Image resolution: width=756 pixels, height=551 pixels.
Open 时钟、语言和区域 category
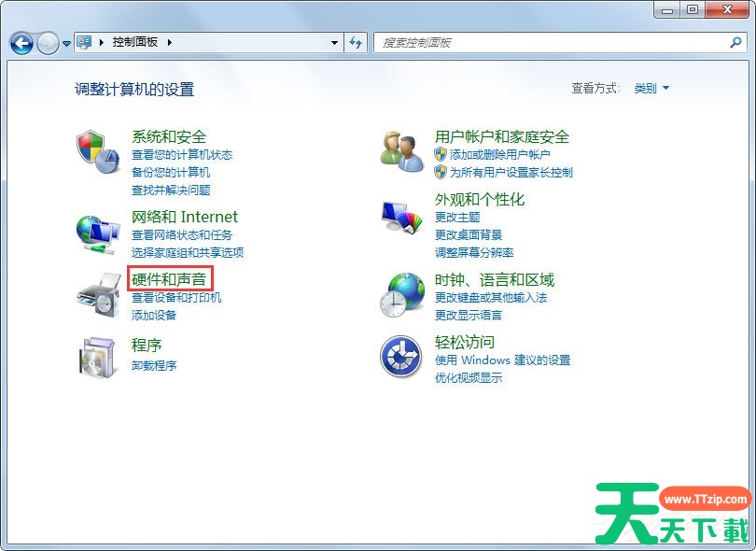pyautogui.click(x=495, y=280)
